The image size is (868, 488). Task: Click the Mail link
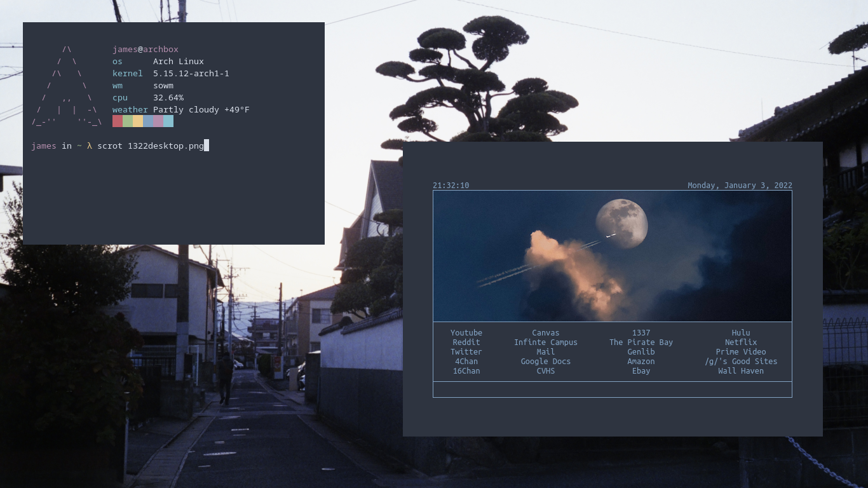coord(545,351)
